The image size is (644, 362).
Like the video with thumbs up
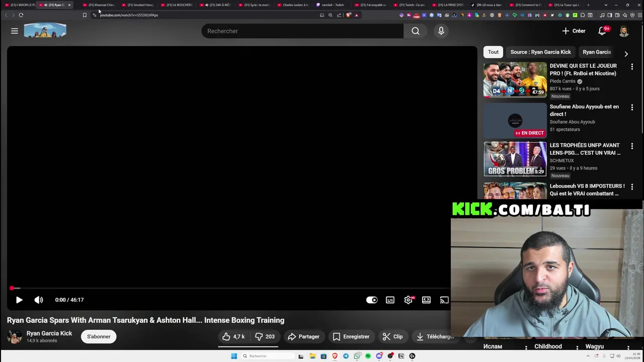233,336
